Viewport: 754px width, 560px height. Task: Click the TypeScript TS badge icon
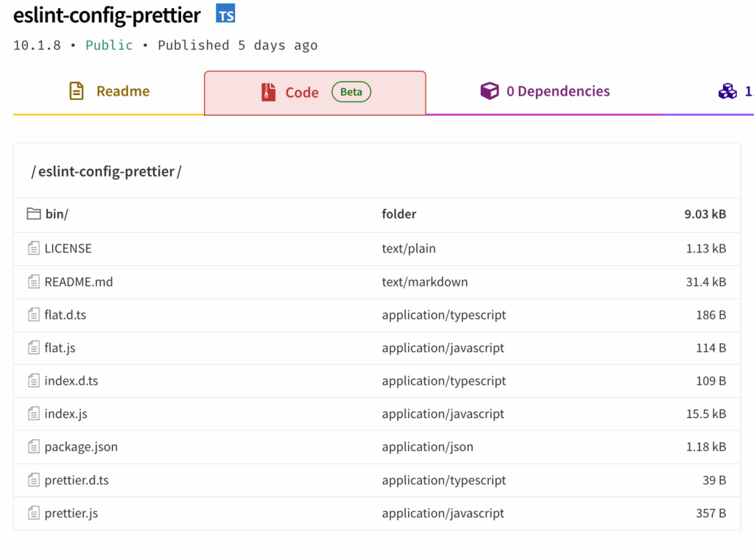225,14
